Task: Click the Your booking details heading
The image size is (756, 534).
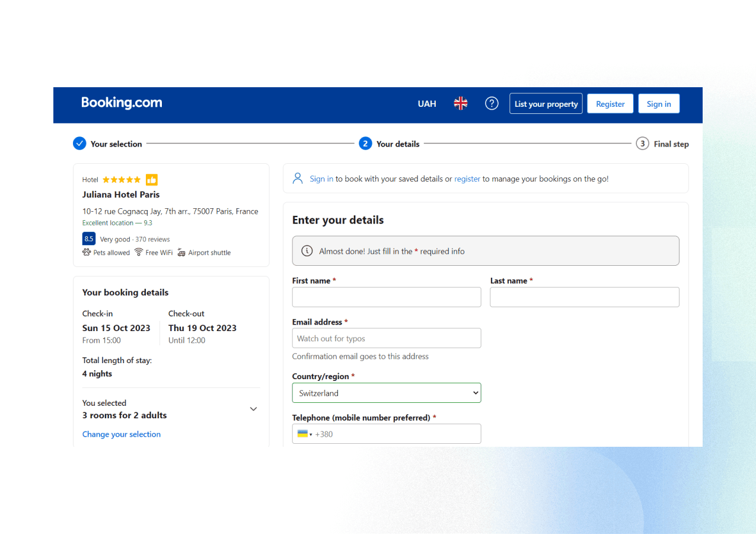Action: [126, 293]
